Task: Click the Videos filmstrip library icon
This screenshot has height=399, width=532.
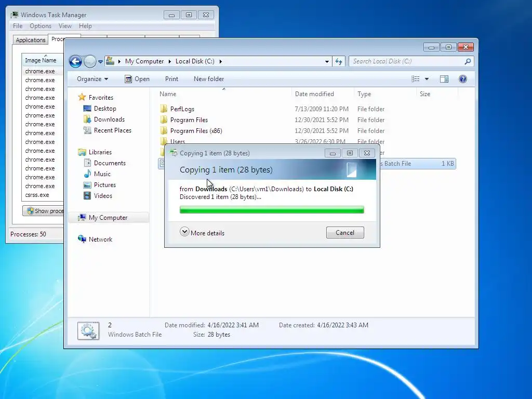Action: pos(87,195)
